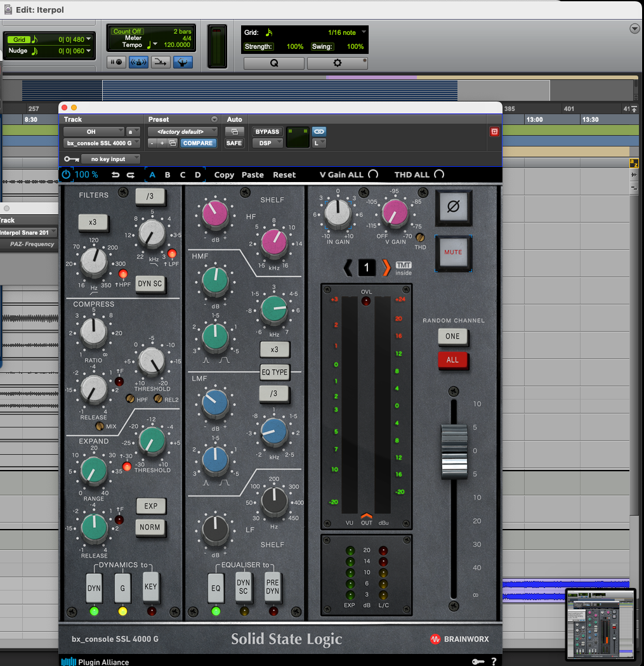This screenshot has height=666, width=644.
Task: Open the bx_console SSL 4000 G plugin selector
Action: (x=102, y=143)
